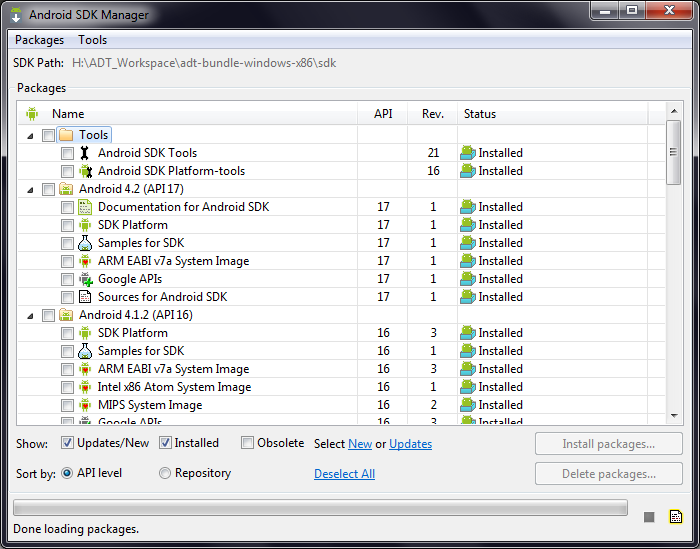Viewport: 700px width, 549px height.
Task: Check the API 17 Google APIs checkbox
Action: [67, 279]
